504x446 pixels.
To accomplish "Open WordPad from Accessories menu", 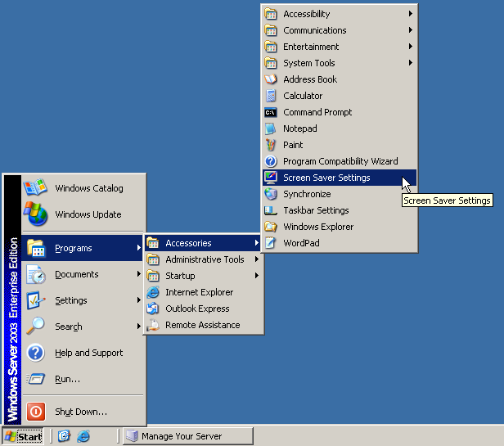I will click(x=301, y=243).
